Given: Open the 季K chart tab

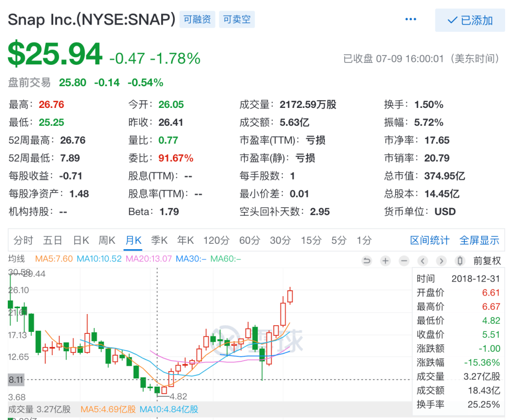Looking at the screenshot, I should pyautogui.click(x=159, y=240).
